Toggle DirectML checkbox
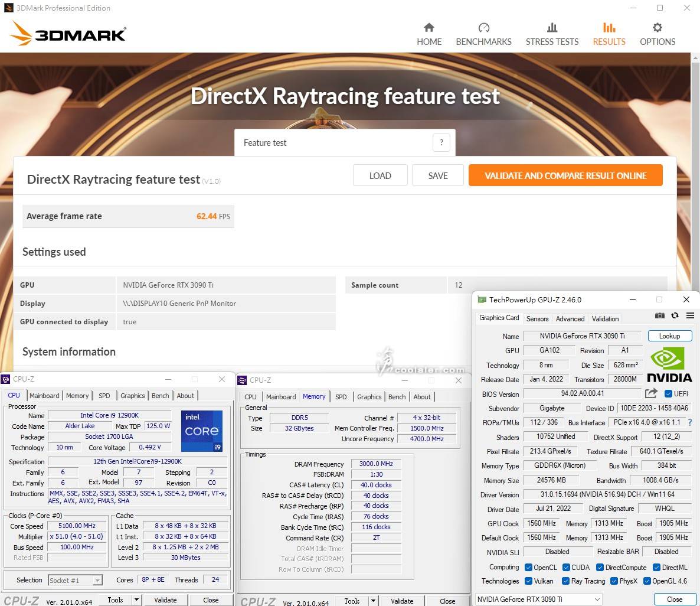The image size is (700, 606). (x=657, y=567)
